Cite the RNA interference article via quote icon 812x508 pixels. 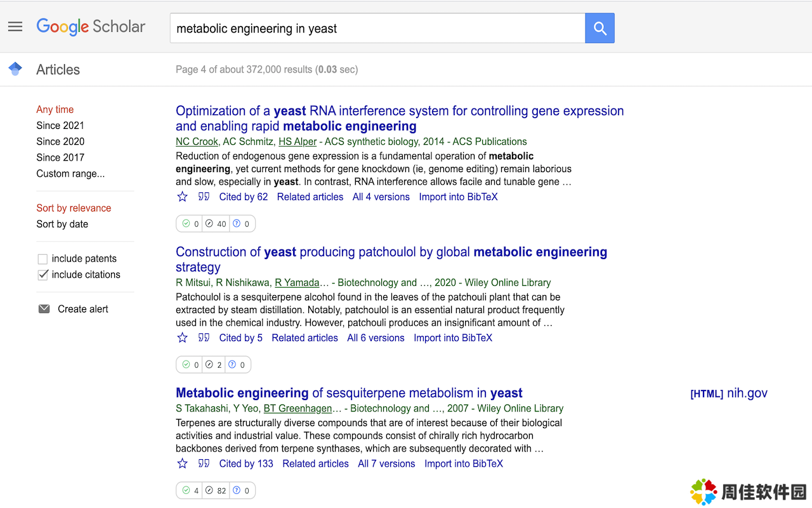[x=204, y=197]
